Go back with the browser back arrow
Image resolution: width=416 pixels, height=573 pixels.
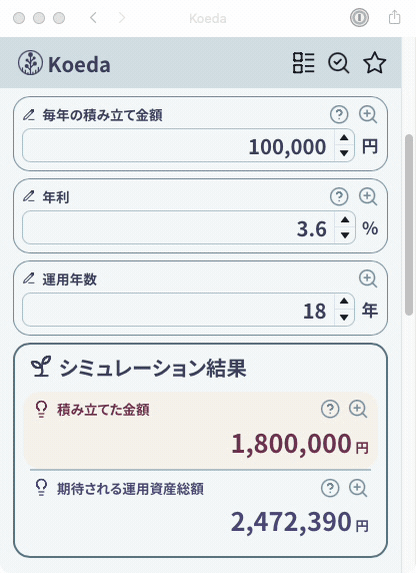click(93, 18)
